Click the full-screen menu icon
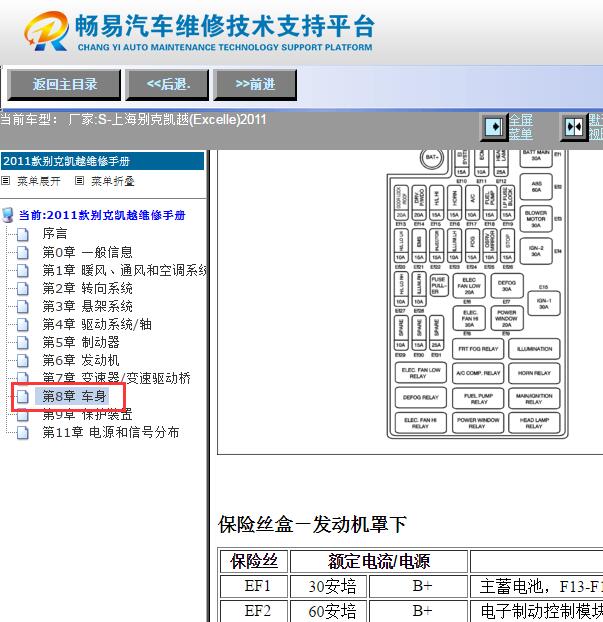603x622 pixels. [494, 127]
